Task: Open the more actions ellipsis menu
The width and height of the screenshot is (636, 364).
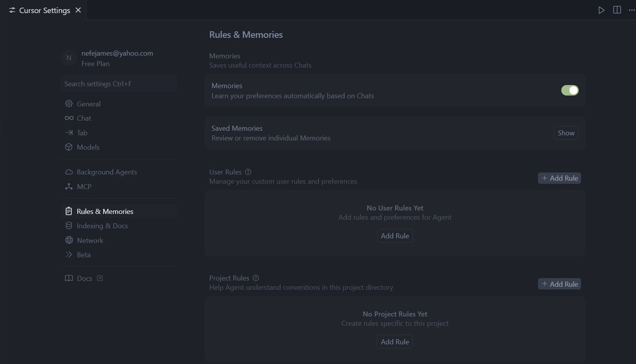Action: 631,10
